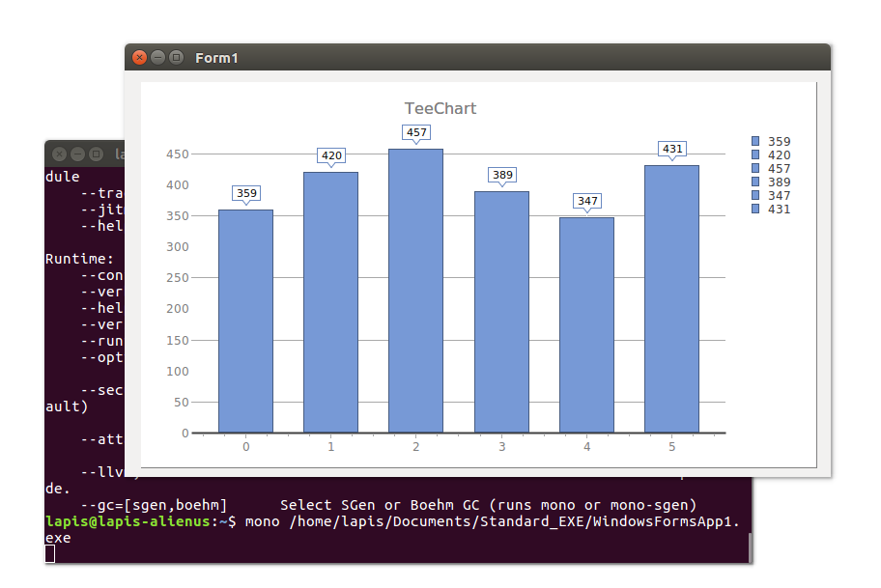The width and height of the screenshot is (881, 588).
Task: Click legend entry text 359
Action: tap(780, 142)
